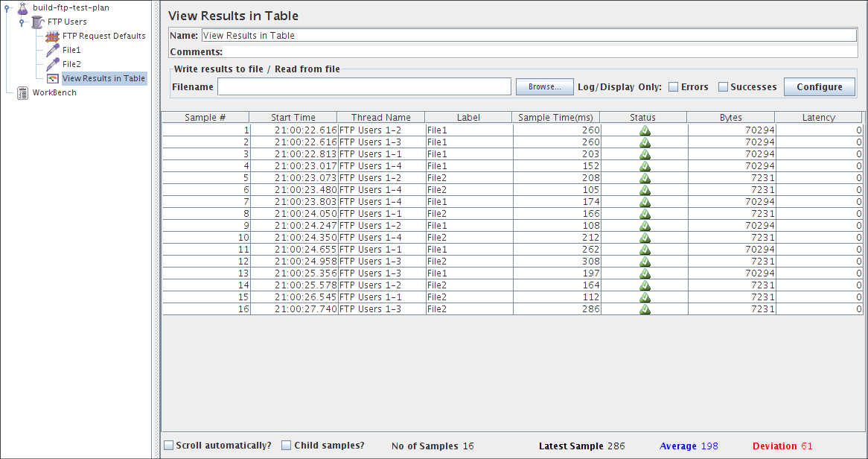The width and height of the screenshot is (868, 459).
Task: Collapse the build-ftp-test-plan tree node
Action: coord(7,7)
